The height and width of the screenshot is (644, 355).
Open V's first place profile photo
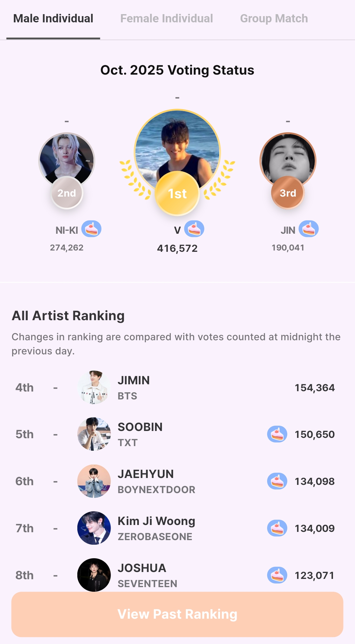pos(177,145)
